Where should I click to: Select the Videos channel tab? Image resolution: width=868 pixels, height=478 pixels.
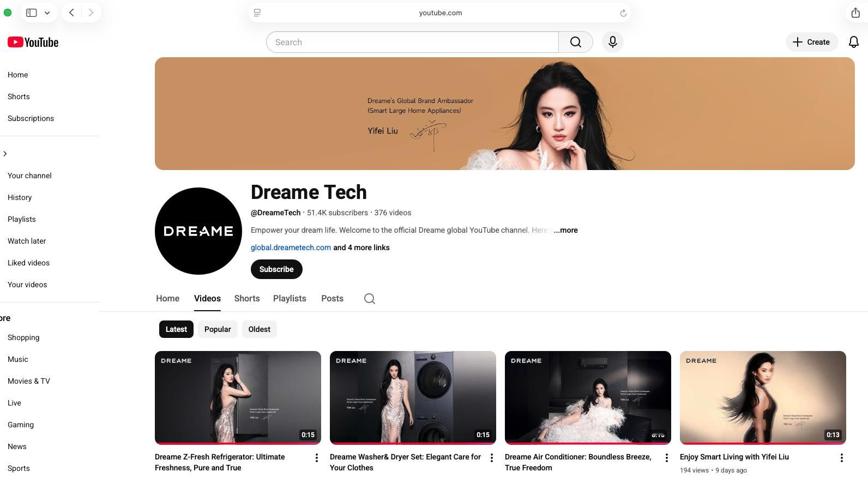click(207, 299)
